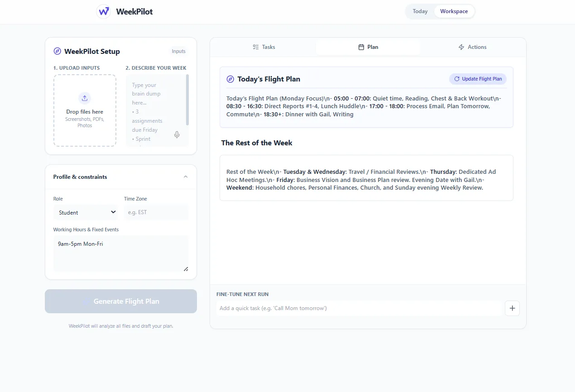Click the WeekPilot logo icon
Screen dimensions: 575x392
[104, 11]
